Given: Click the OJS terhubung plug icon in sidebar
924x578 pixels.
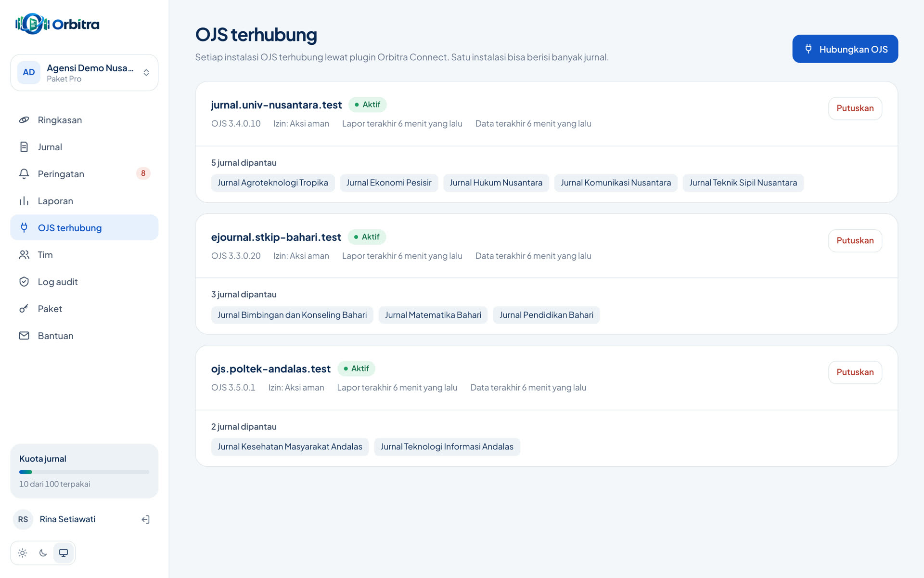Looking at the screenshot, I should 24,228.
